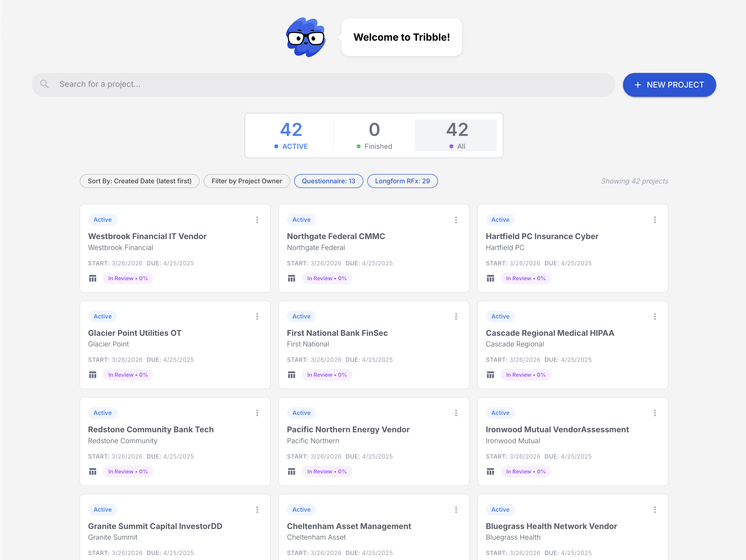The width and height of the screenshot is (746, 560).
Task: Open the kebab menu on Westbrook Financial IT Vendor
Action: [x=257, y=220]
